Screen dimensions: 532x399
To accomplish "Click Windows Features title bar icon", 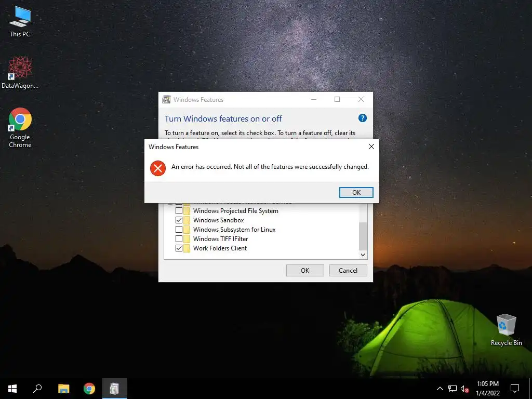I will [x=166, y=99].
